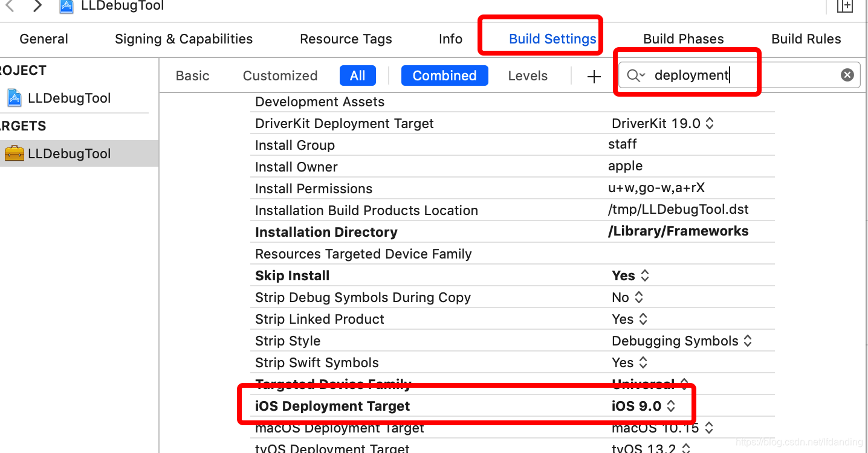The width and height of the screenshot is (868, 453).
Task: Select LLDebugTool under PROJECT
Action: pos(69,98)
